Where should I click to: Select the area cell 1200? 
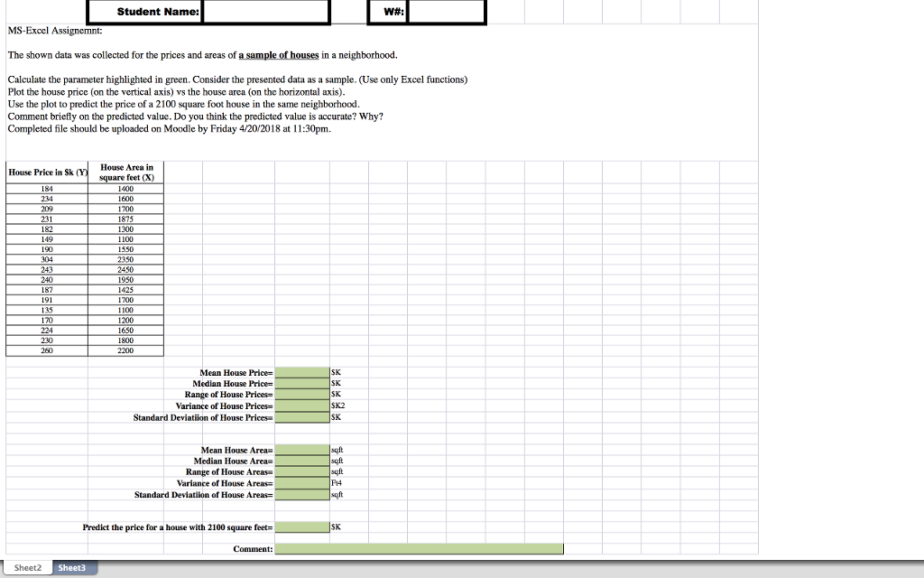coord(126,321)
